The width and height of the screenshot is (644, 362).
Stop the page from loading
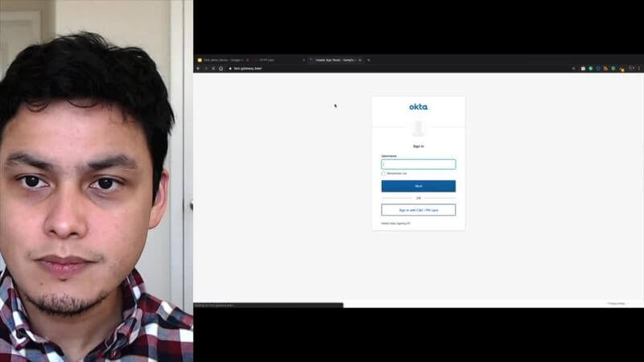(x=213, y=68)
